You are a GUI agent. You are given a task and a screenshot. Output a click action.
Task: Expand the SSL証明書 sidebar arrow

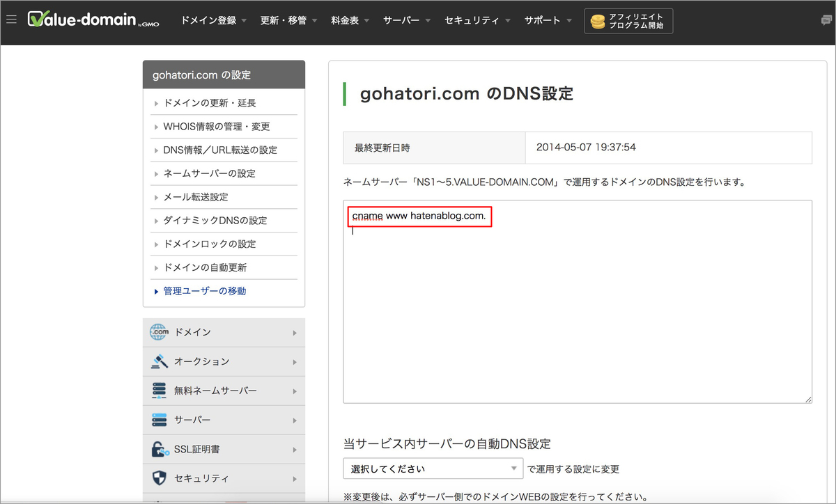click(295, 450)
